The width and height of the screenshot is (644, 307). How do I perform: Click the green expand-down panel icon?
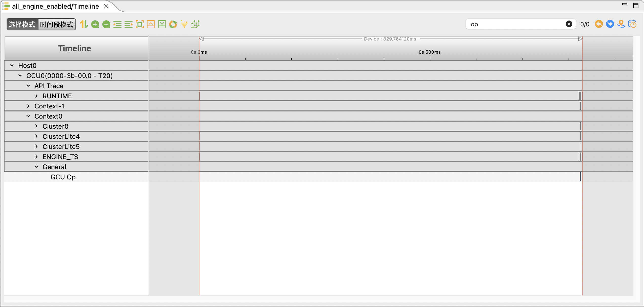tap(162, 24)
